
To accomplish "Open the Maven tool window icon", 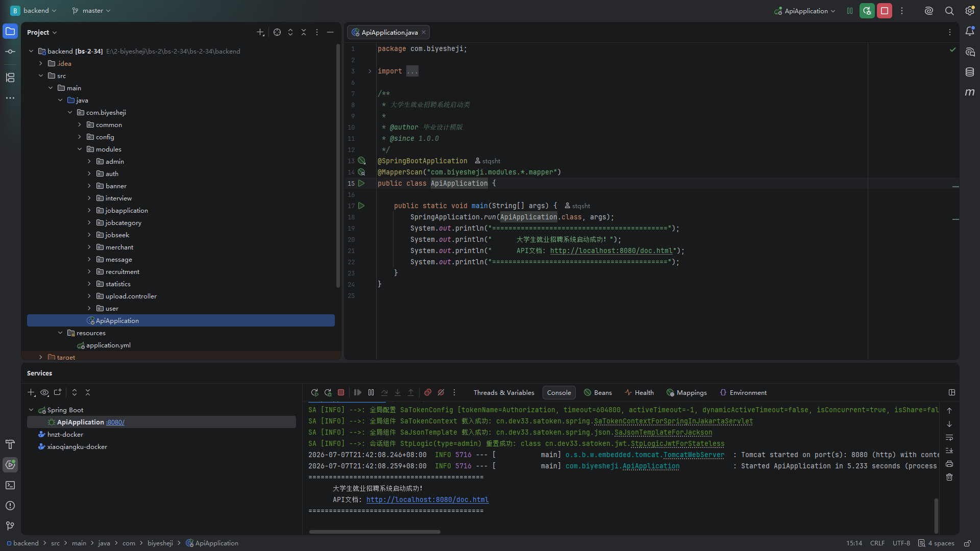I will [970, 92].
